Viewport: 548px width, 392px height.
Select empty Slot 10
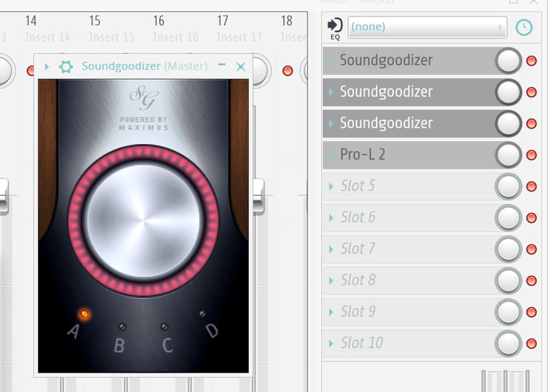click(x=409, y=343)
